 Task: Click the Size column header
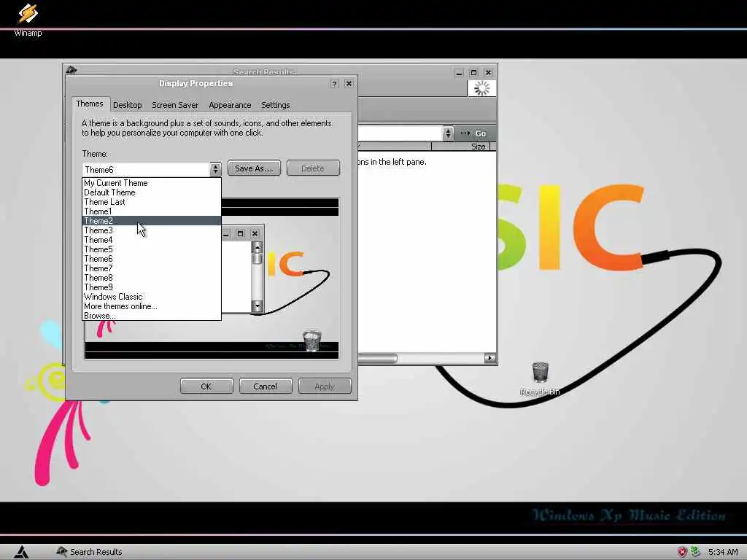pos(460,147)
